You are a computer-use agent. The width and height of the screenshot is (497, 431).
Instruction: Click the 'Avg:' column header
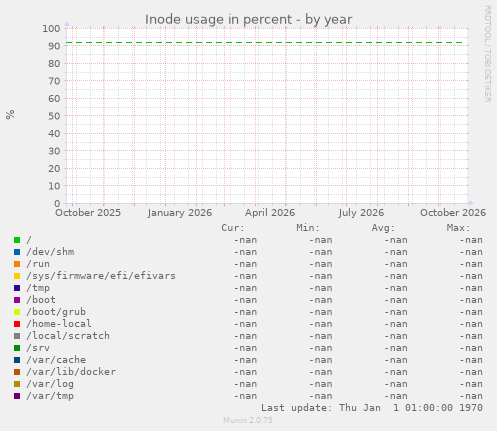pos(383,228)
